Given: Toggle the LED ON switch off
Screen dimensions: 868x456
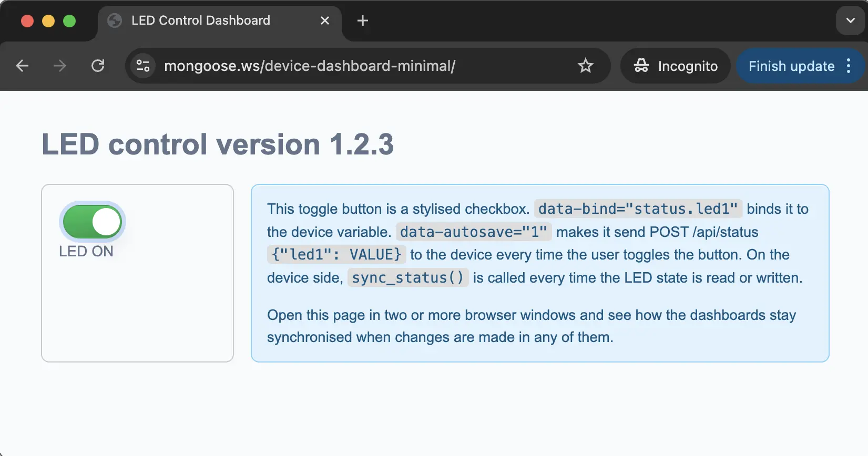Looking at the screenshot, I should point(93,222).
